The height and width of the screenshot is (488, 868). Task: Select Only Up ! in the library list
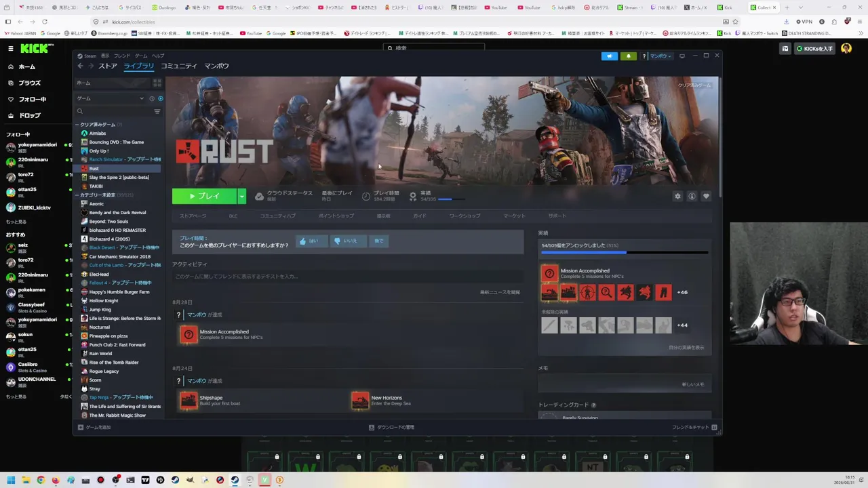[x=99, y=151]
